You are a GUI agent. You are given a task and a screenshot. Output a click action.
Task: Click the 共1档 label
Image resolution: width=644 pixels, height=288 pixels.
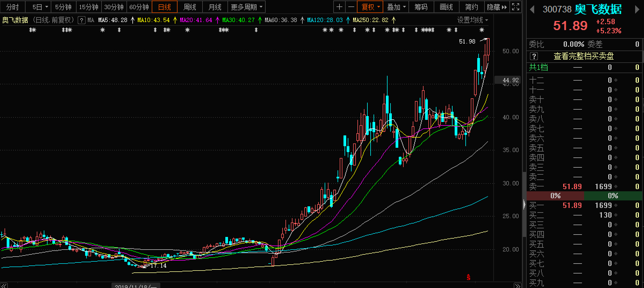click(x=538, y=67)
